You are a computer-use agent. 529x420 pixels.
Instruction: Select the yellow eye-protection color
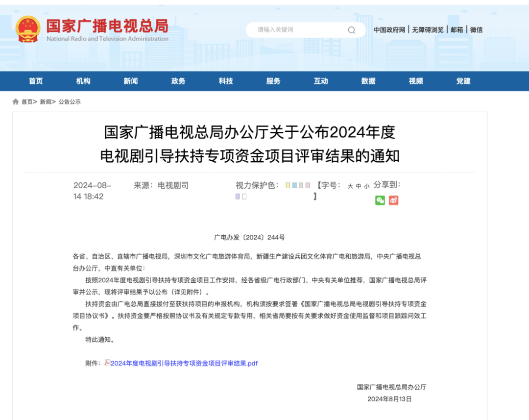pos(288,185)
